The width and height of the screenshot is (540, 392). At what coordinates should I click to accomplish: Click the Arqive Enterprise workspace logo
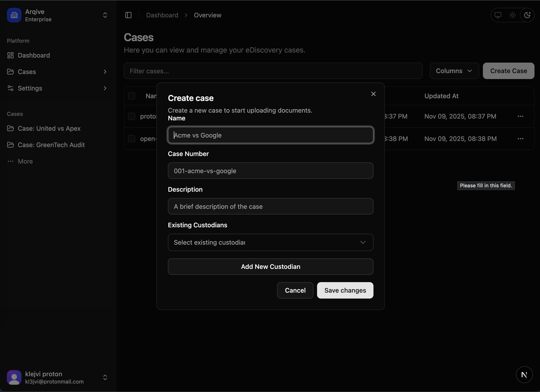14,15
